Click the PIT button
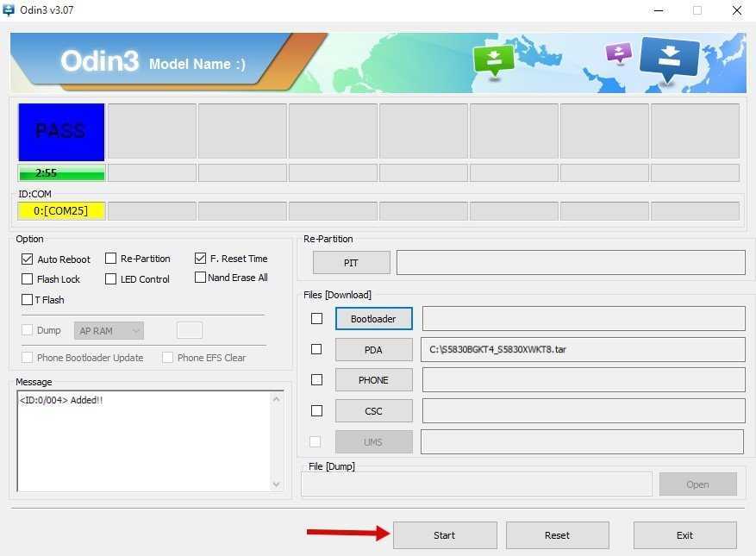The image size is (756, 556). [352, 263]
